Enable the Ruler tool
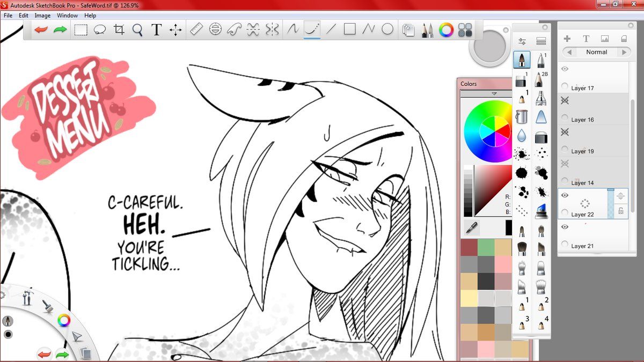Screen dimensions: 644x362 (196, 29)
